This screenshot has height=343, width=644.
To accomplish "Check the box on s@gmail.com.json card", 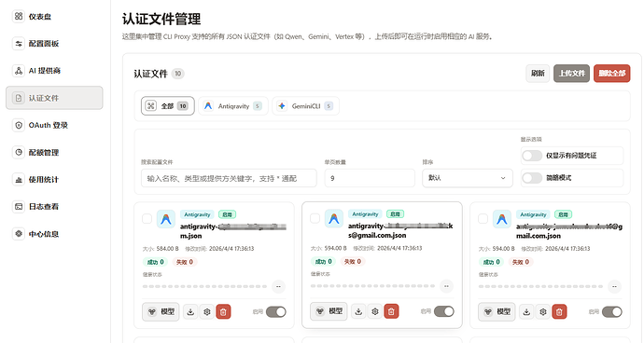I will 315,218.
